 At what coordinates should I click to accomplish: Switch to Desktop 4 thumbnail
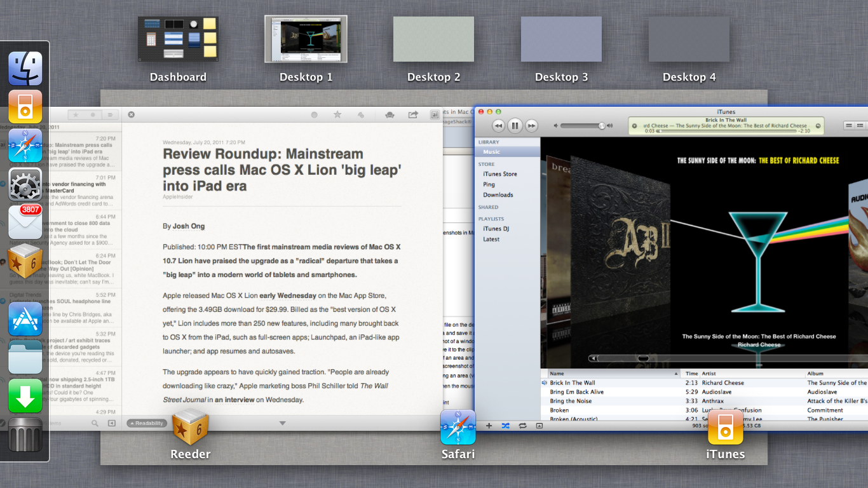tap(689, 39)
